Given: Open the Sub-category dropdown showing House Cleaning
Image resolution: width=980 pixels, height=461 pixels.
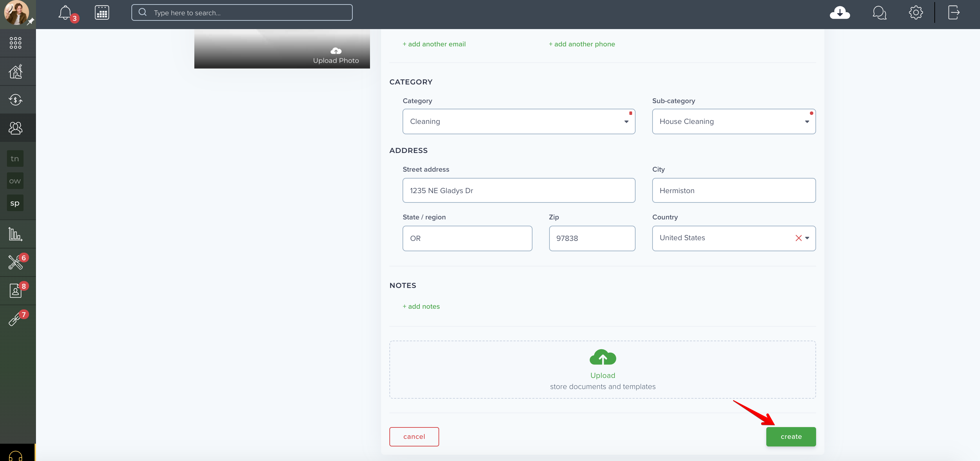Looking at the screenshot, I should coord(734,121).
